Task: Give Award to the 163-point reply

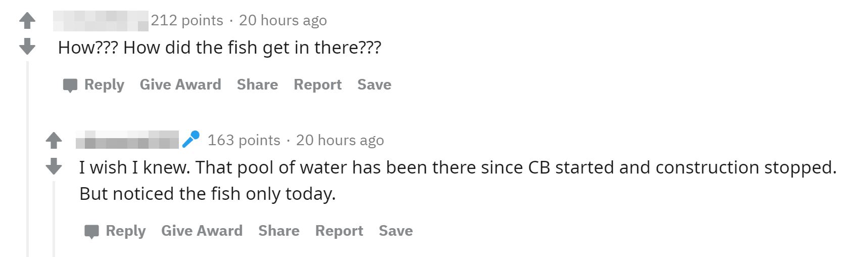Action: tap(202, 231)
